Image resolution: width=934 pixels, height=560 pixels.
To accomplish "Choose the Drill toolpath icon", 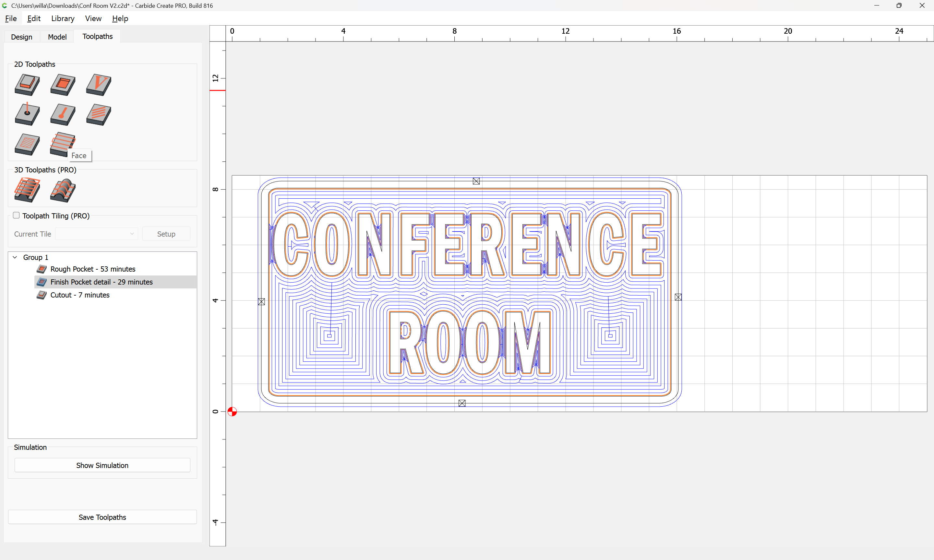I will pyautogui.click(x=27, y=114).
